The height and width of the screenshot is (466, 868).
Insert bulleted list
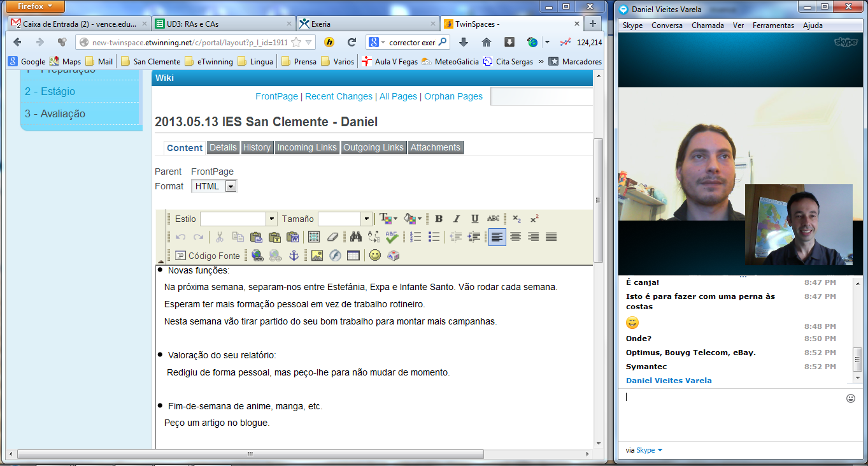click(434, 237)
